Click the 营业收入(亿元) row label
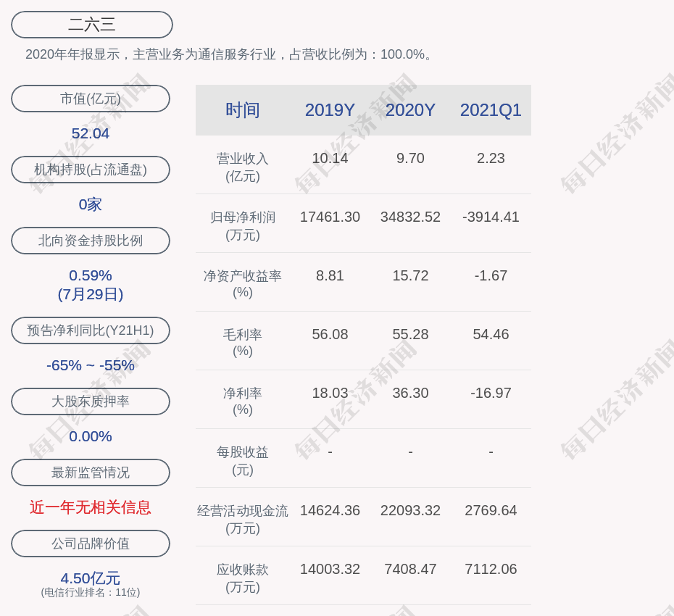Image resolution: width=674 pixels, height=616 pixels. 243,167
